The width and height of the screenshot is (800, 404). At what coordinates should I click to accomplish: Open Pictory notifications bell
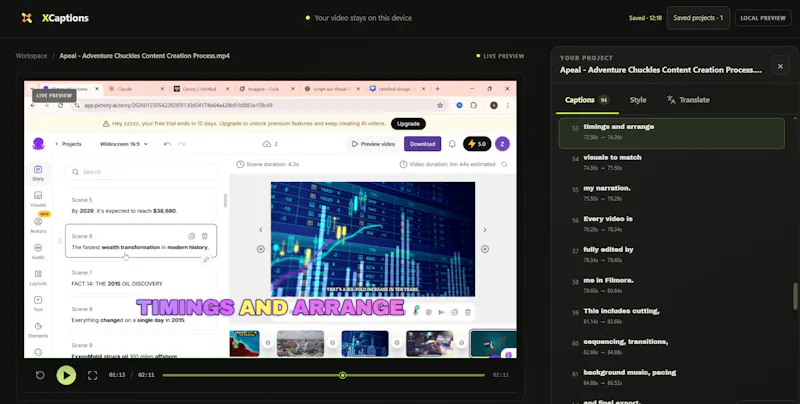point(452,144)
